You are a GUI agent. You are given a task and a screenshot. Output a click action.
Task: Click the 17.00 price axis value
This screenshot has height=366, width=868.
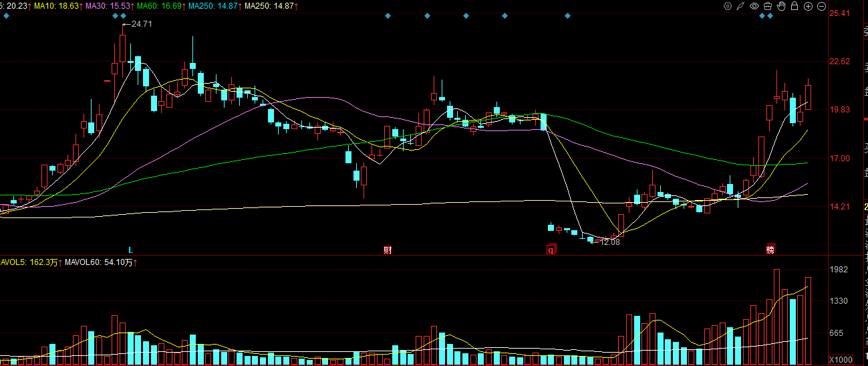point(839,159)
